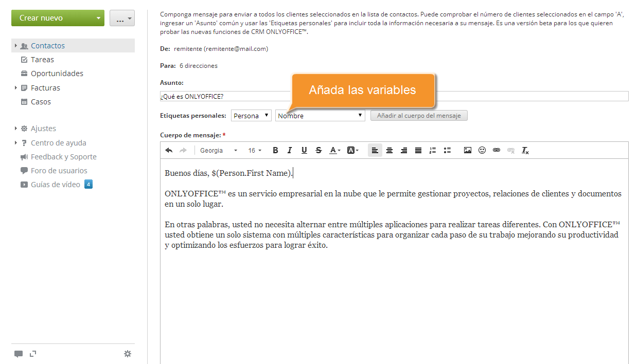Click the remove formatting icon
The width and height of the screenshot is (638, 364).
tap(525, 150)
